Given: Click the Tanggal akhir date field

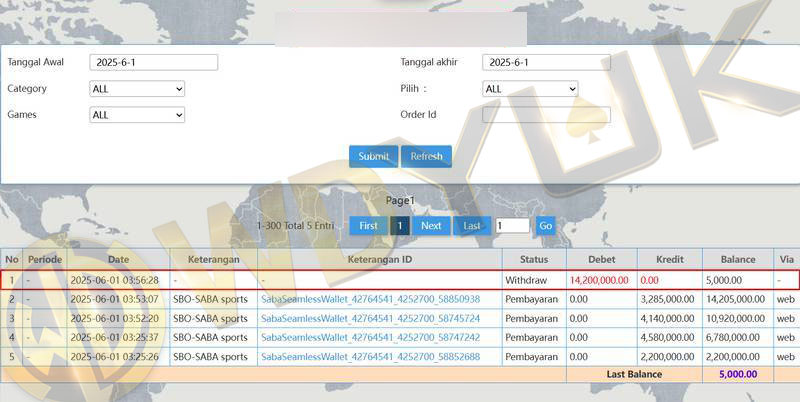Looking at the screenshot, I should [x=546, y=62].
